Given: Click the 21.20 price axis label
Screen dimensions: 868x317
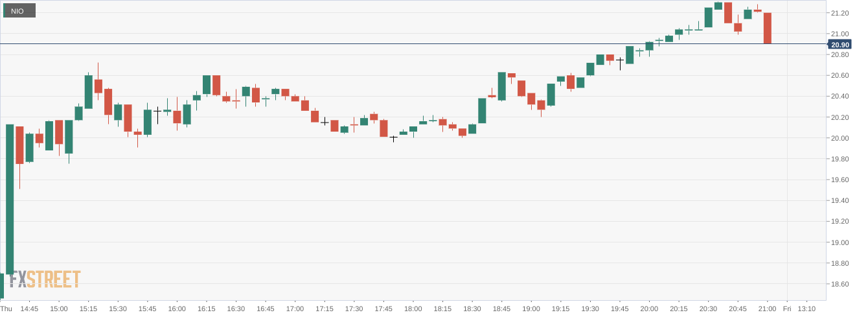Looking at the screenshot, I should 839,13.
